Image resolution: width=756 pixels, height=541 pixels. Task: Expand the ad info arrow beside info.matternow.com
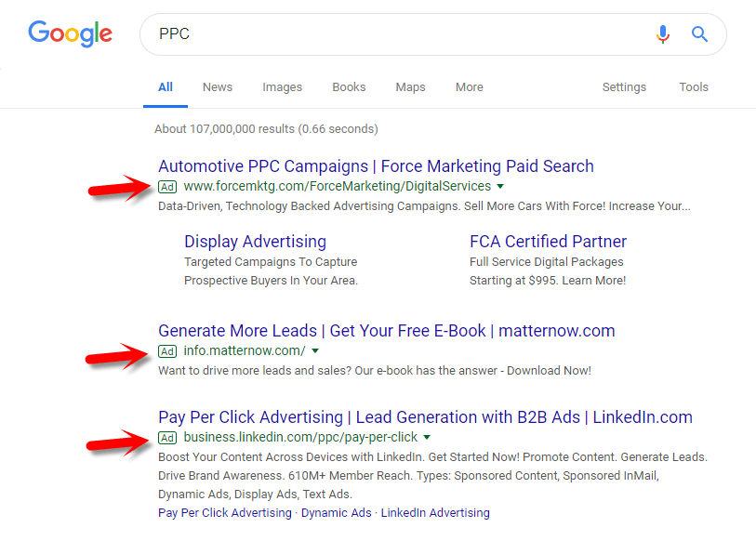click(x=315, y=351)
